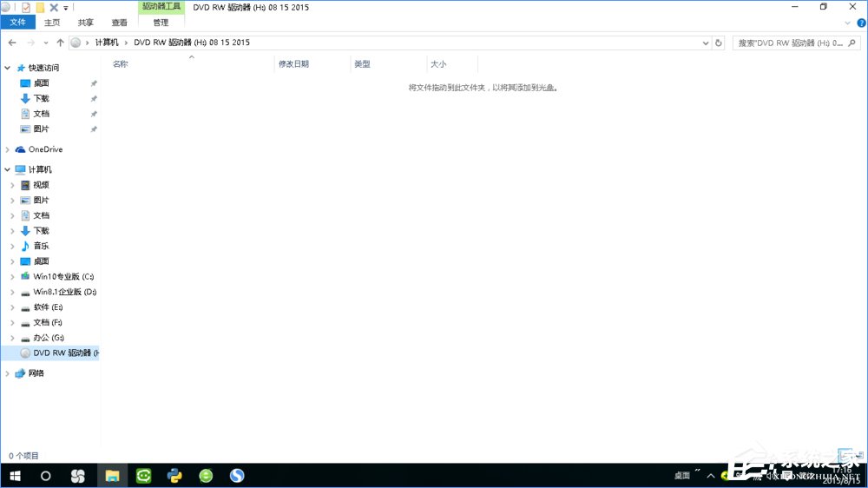Sort by 类型 column header

click(x=362, y=63)
